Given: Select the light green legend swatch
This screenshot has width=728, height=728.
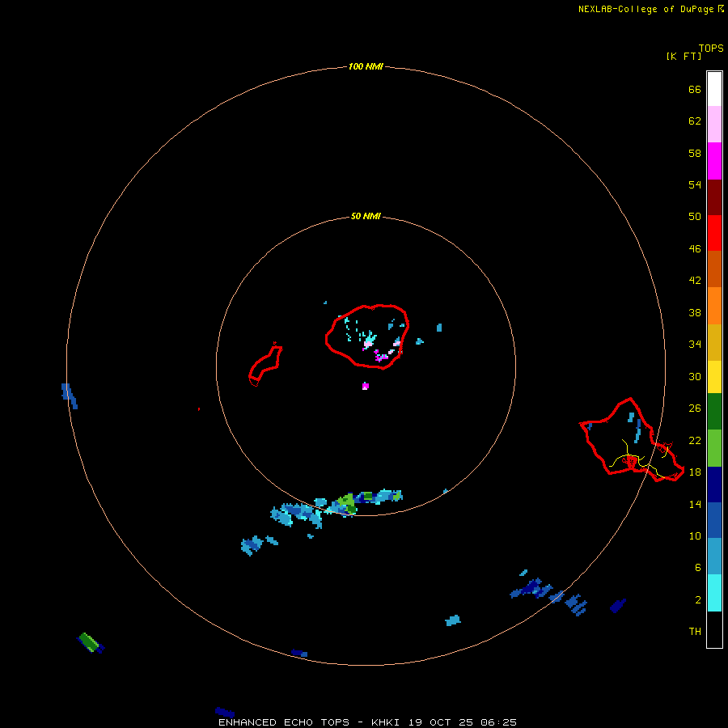Looking at the screenshot, I should pos(714,448).
